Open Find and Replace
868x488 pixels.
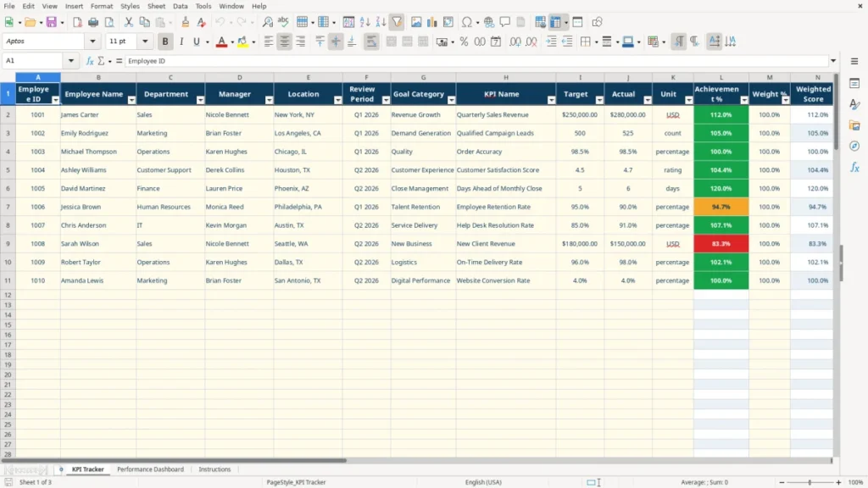[267, 22]
